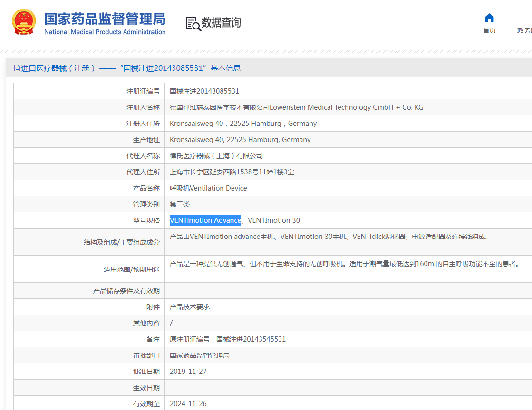Click the 生产地址 row label
The image size is (532, 410).
point(146,140)
